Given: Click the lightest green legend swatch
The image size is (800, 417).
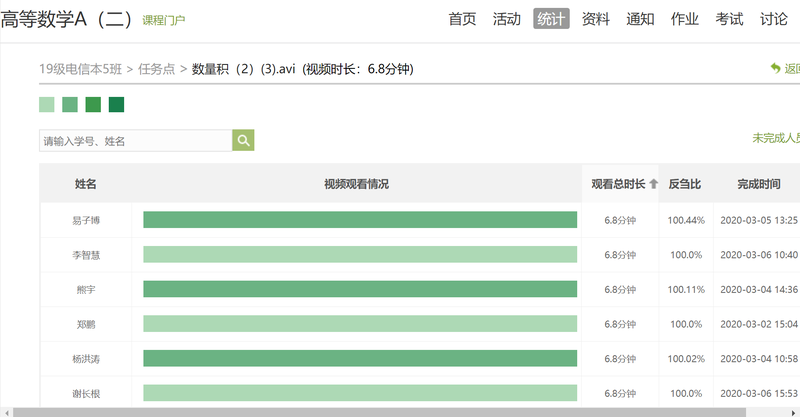Looking at the screenshot, I should (46, 105).
